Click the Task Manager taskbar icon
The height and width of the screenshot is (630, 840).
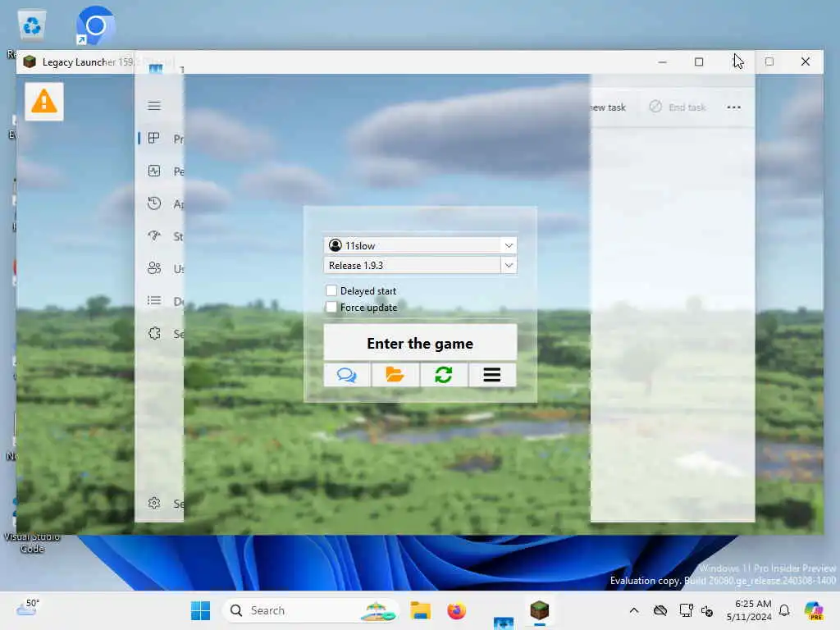(x=503, y=622)
